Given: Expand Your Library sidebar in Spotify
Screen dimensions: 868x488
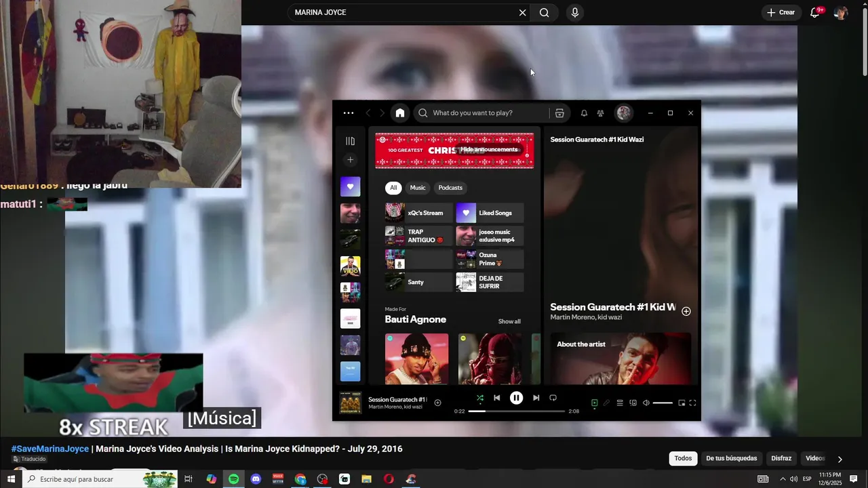Looking at the screenshot, I should [x=350, y=141].
